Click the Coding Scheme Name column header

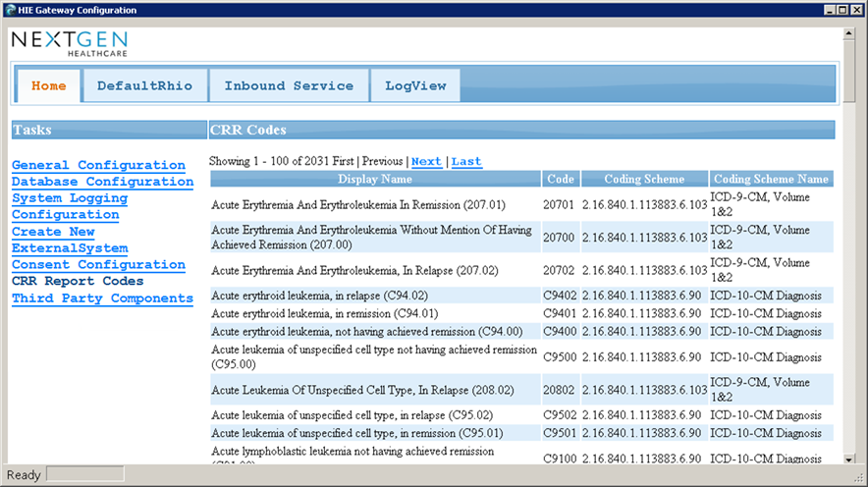[771, 179]
